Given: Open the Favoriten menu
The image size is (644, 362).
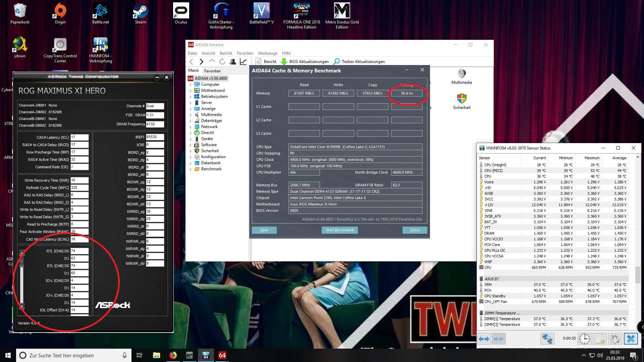Looking at the screenshot, I should click(x=245, y=53).
